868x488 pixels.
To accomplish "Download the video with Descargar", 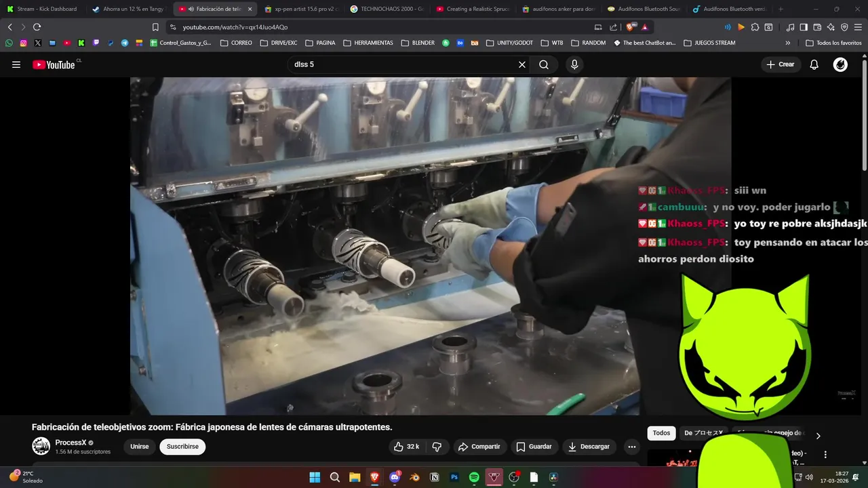I will tap(589, 447).
